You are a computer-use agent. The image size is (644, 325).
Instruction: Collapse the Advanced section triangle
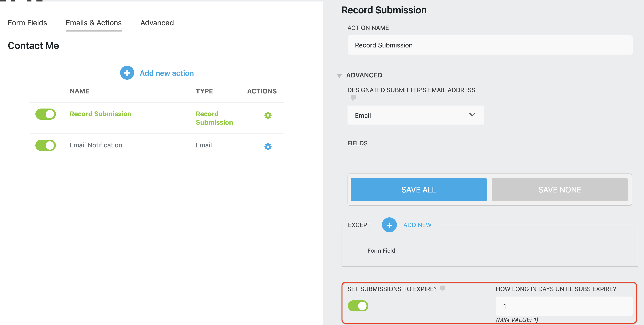click(x=339, y=76)
